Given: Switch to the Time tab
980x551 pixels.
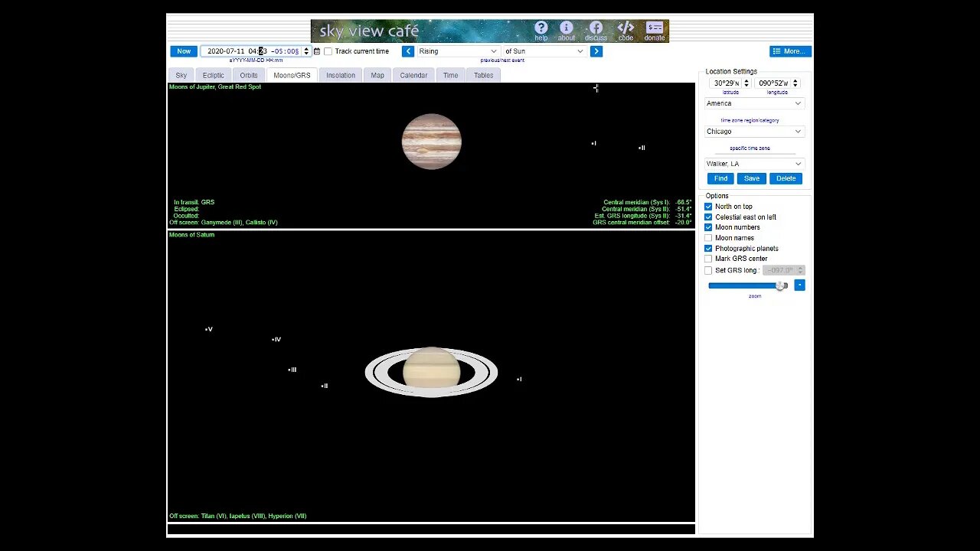Looking at the screenshot, I should tap(451, 75).
